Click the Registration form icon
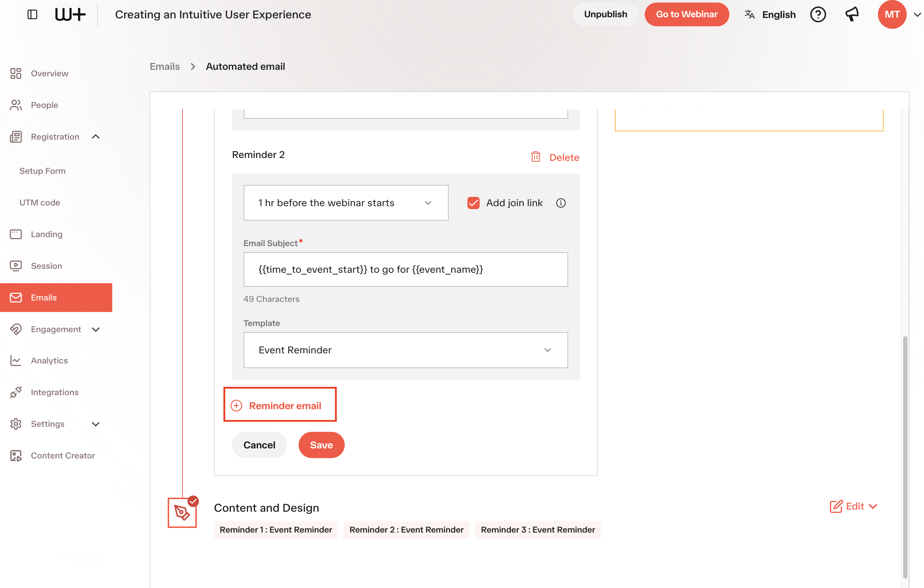 point(16,137)
